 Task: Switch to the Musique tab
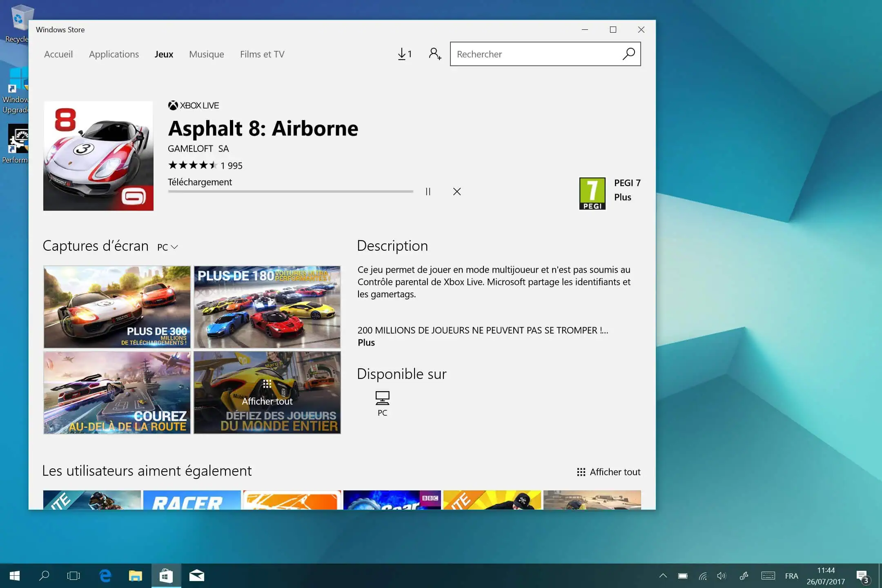[x=206, y=54]
